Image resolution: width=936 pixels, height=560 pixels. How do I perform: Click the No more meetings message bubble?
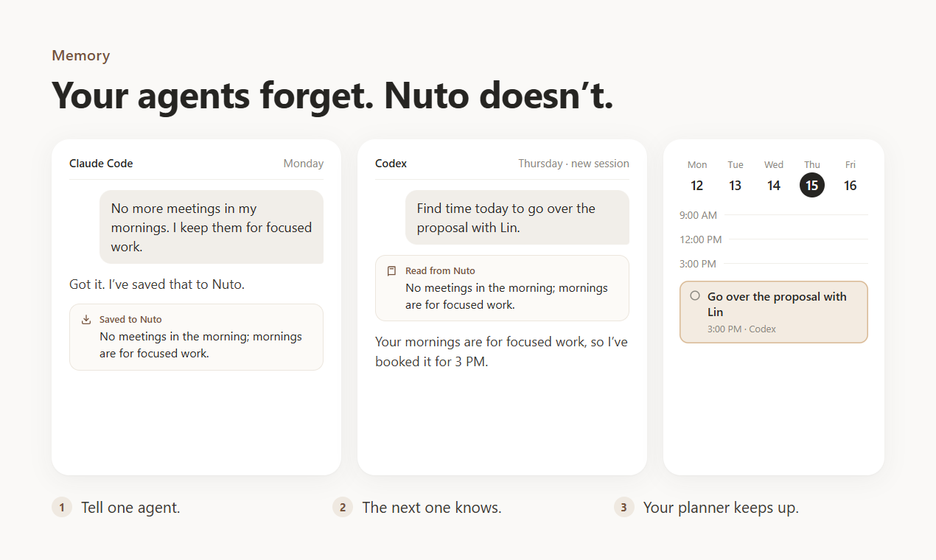pos(212,227)
